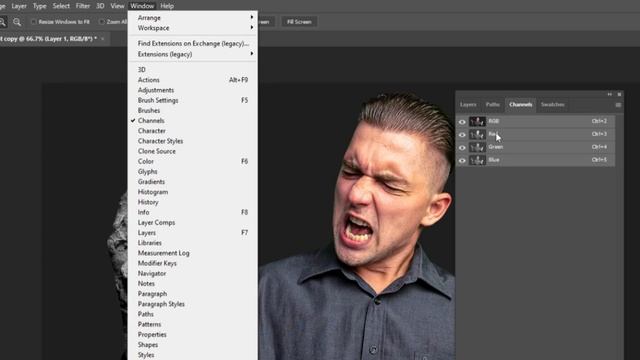Choose Patterns in Window menu
The image size is (640, 360).
coord(193,324)
